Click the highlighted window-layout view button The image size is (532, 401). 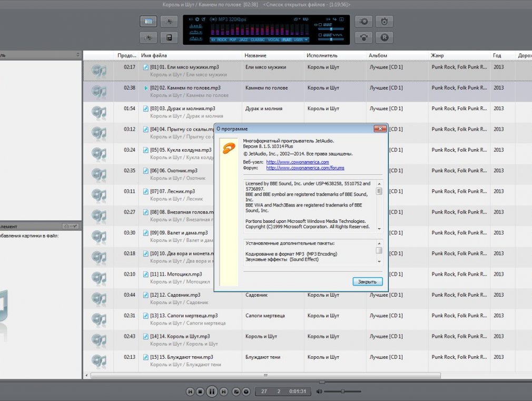pos(148,22)
